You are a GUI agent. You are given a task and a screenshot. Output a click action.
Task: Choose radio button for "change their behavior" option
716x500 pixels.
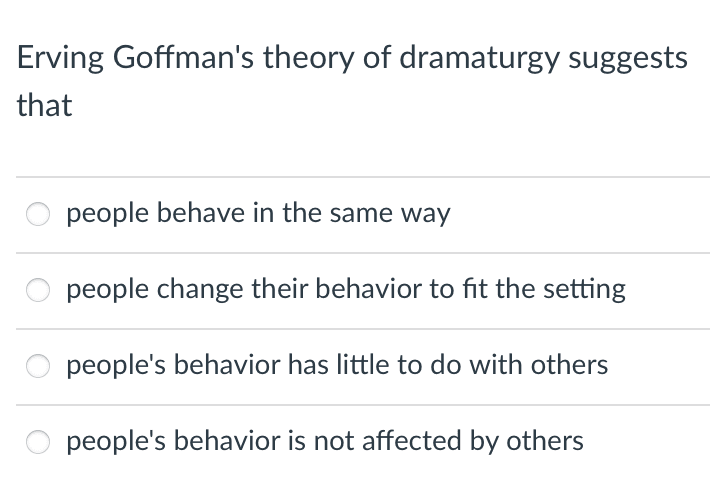point(39,291)
